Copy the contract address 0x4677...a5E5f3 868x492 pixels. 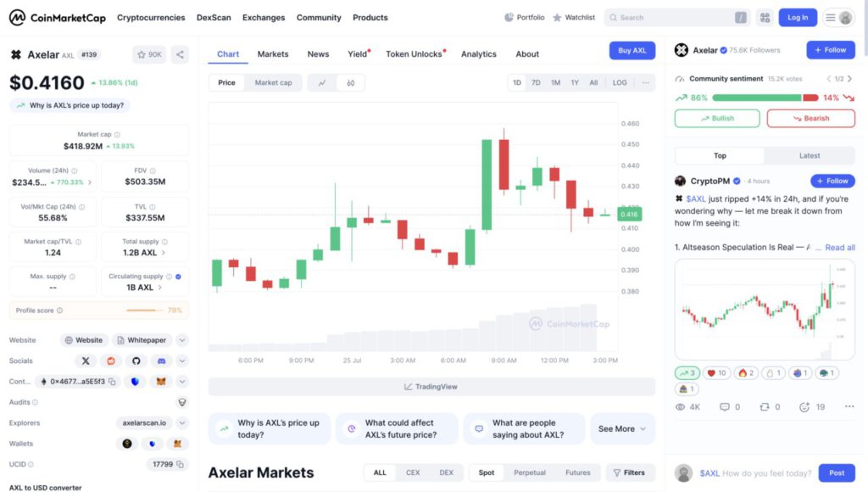112,382
